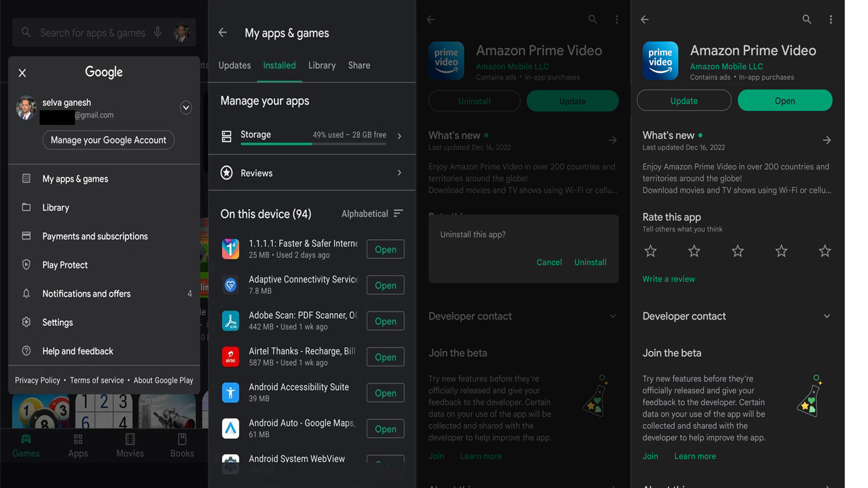Image resolution: width=868 pixels, height=488 pixels.
Task: Open Amazon Prime Video with green Open button
Action: (x=785, y=101)
